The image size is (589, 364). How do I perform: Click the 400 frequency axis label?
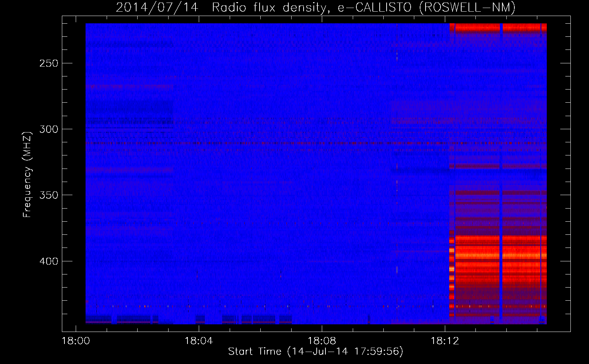(49, 261)
